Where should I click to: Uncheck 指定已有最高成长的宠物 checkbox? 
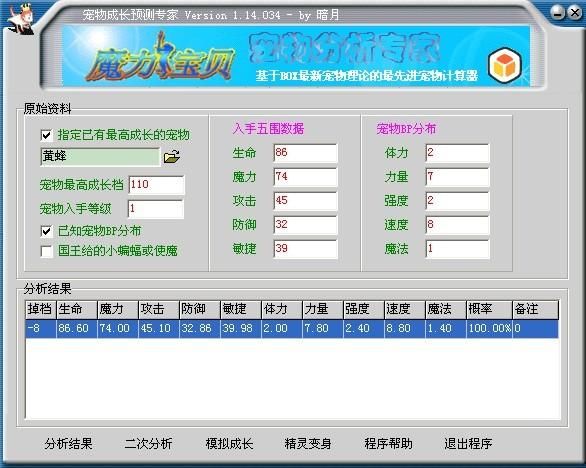pyautogui.click(x=46, y=135)
